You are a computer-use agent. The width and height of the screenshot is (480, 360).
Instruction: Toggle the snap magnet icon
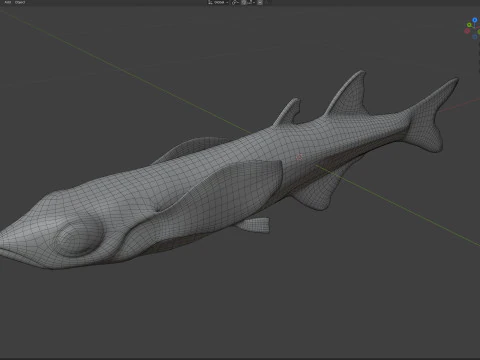point(244,2)
